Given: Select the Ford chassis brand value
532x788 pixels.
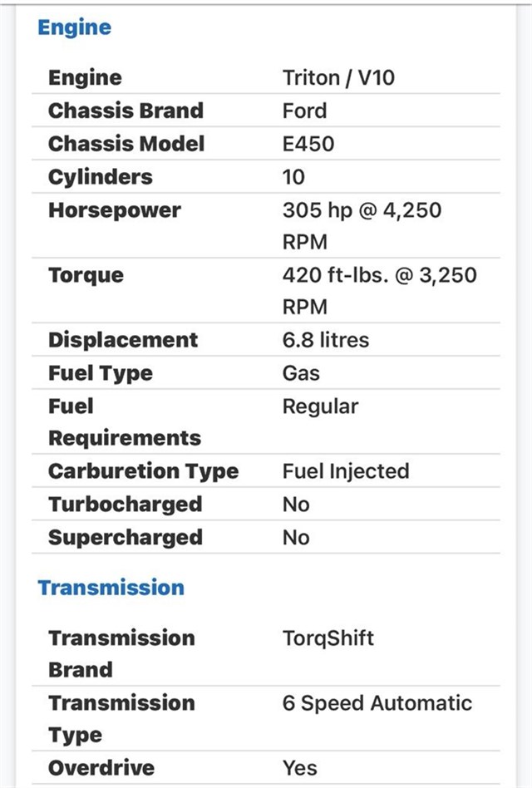Looking at the screenshot, I should click(304, 111).
